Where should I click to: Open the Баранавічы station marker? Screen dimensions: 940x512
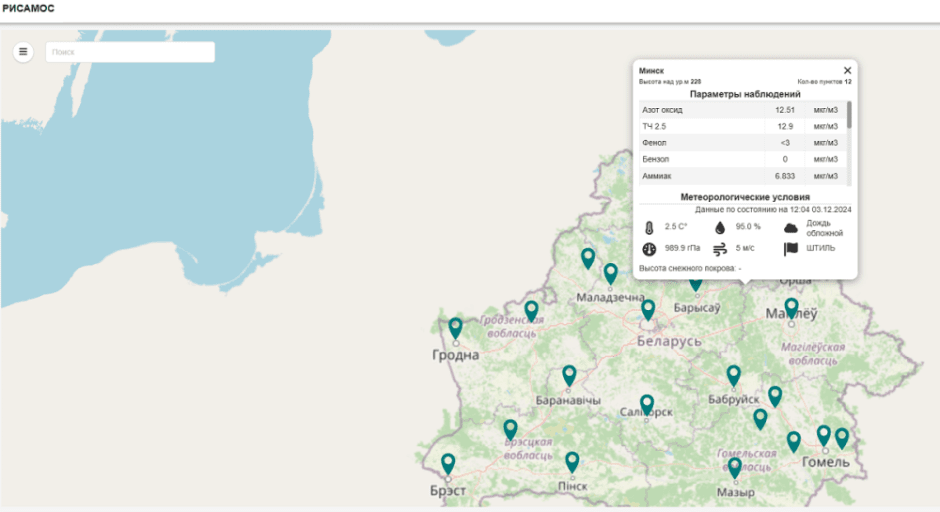[x=569, y=375]
